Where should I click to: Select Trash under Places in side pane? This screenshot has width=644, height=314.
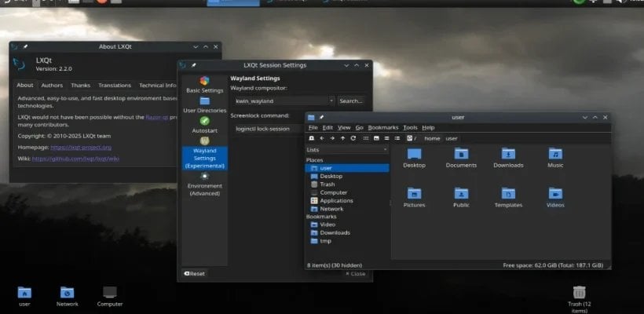tap(347, 184)
